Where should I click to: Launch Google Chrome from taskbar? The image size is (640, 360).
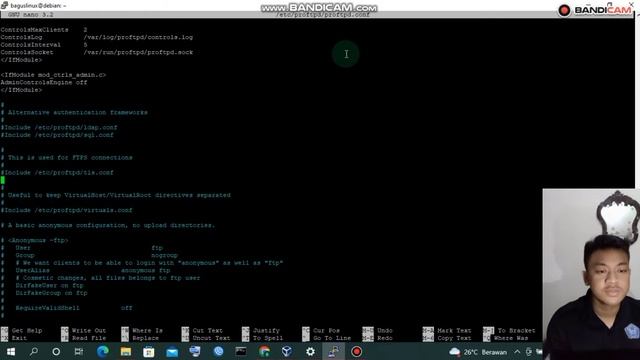tap(264, 351)
